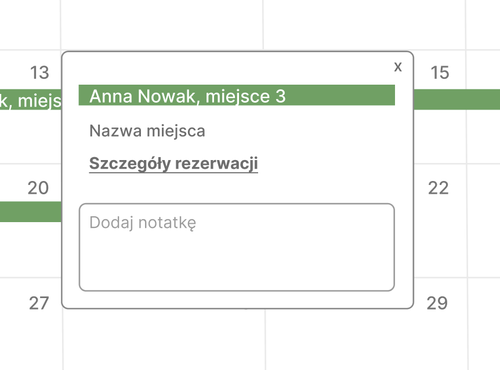The image size is (500, 370).
Task: Select day 29 in the calendar
Action: [437, 303]
